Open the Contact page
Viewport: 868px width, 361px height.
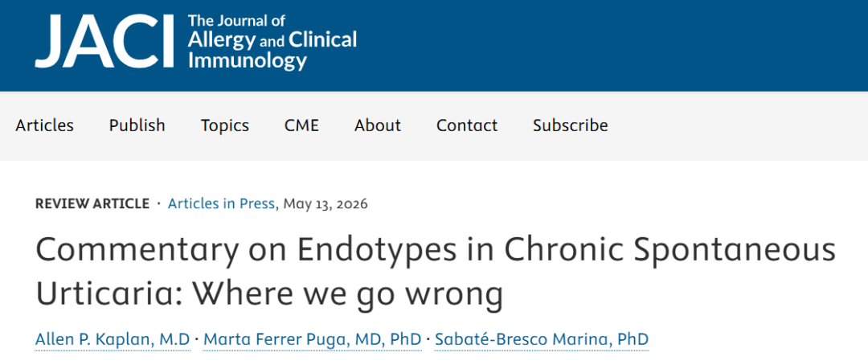[467, 125]
